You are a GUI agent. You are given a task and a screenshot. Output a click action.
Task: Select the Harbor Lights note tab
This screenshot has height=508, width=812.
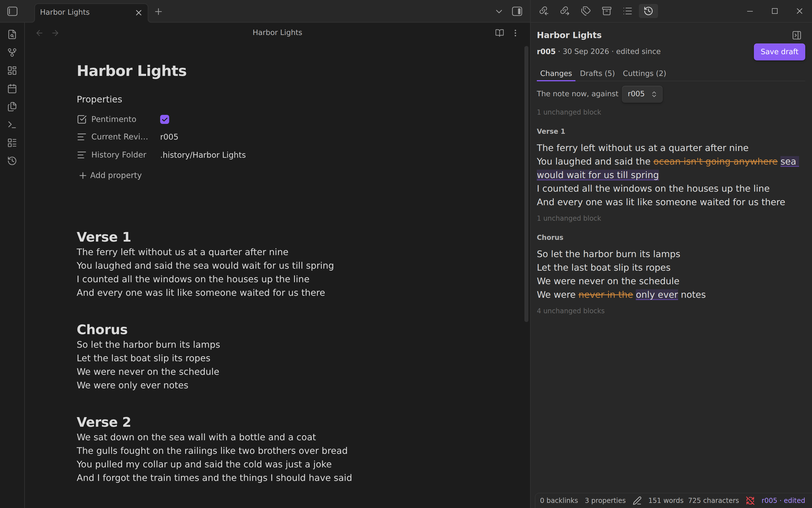pyautogui.click(x=91, y=13)
